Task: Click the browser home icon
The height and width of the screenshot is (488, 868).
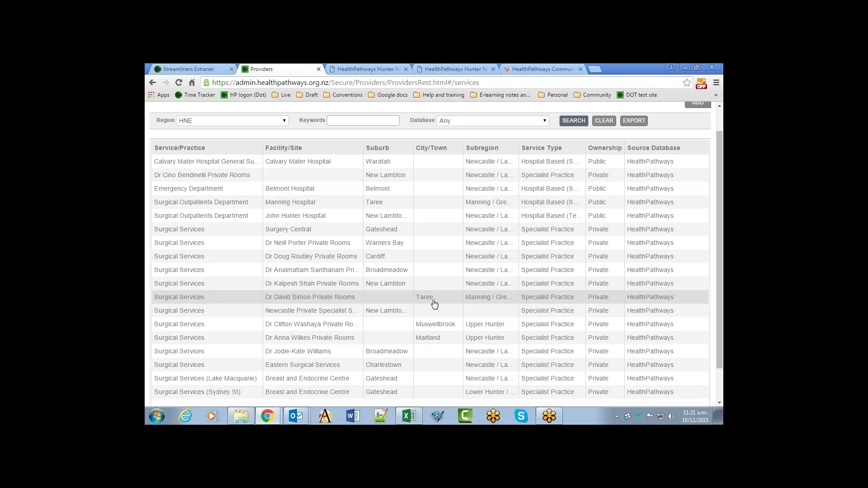Action: (192, 83)
